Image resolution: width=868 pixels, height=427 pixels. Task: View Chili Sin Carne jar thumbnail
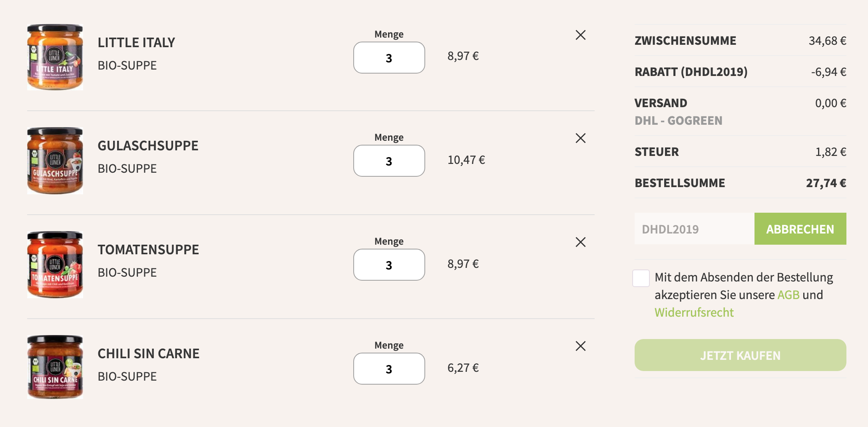pyautogui.click(x=55, y=367)
